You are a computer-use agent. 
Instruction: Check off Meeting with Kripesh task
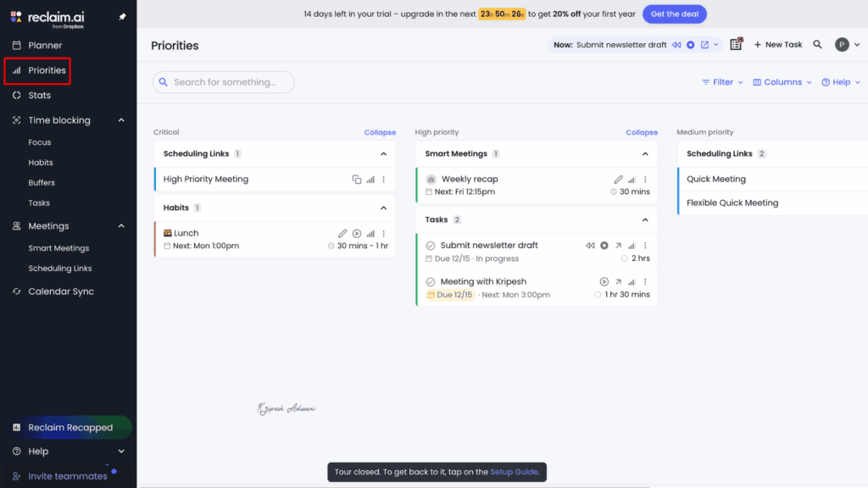(x=430, y=282)
